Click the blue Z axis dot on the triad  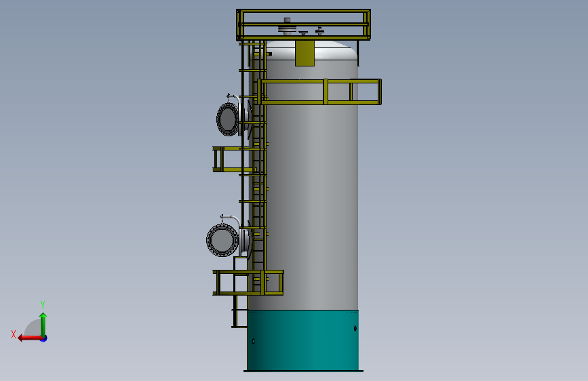44,338
